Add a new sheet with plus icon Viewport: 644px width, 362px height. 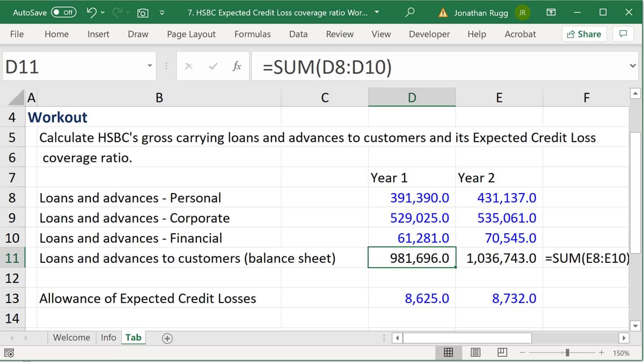click(x=167, y=338)
